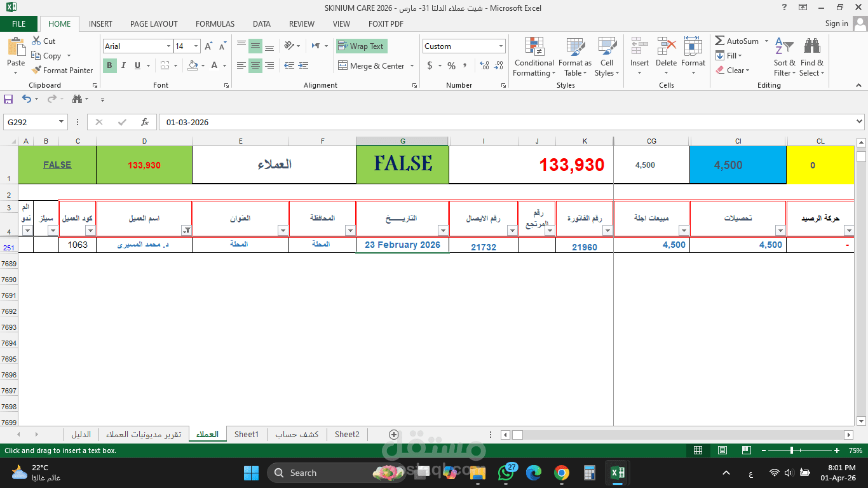The height and width of the screenshot is (488, 868).
Task: Click Sign in link
Action: [x=836, y=24]
